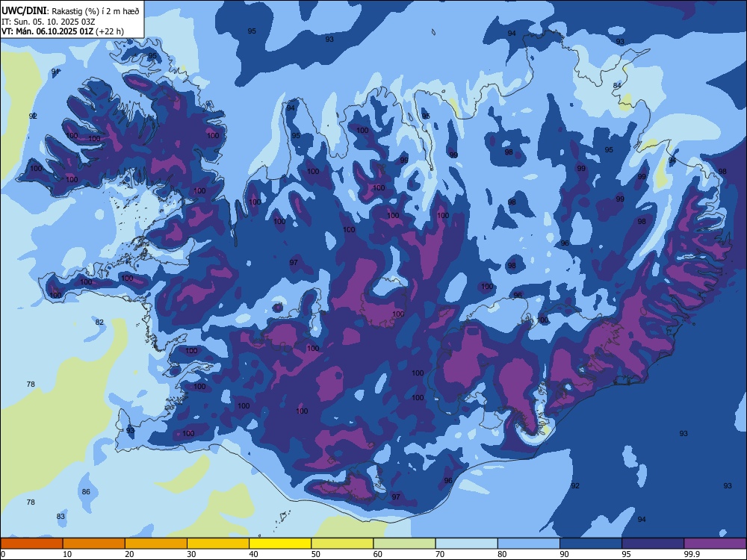Viewport: 747px width, 560px height.
Task: Click the bright yellow 40–50 legend swatch
Action: (280, 544)
